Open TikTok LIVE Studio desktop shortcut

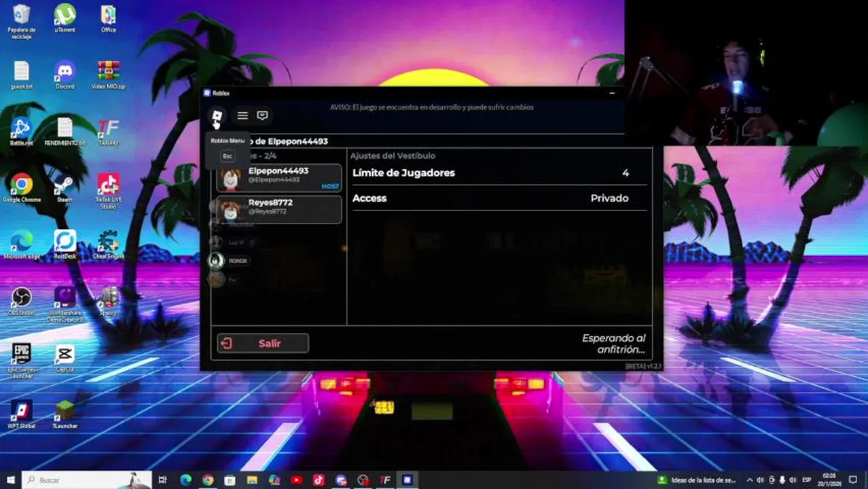(x=108, y=191)
